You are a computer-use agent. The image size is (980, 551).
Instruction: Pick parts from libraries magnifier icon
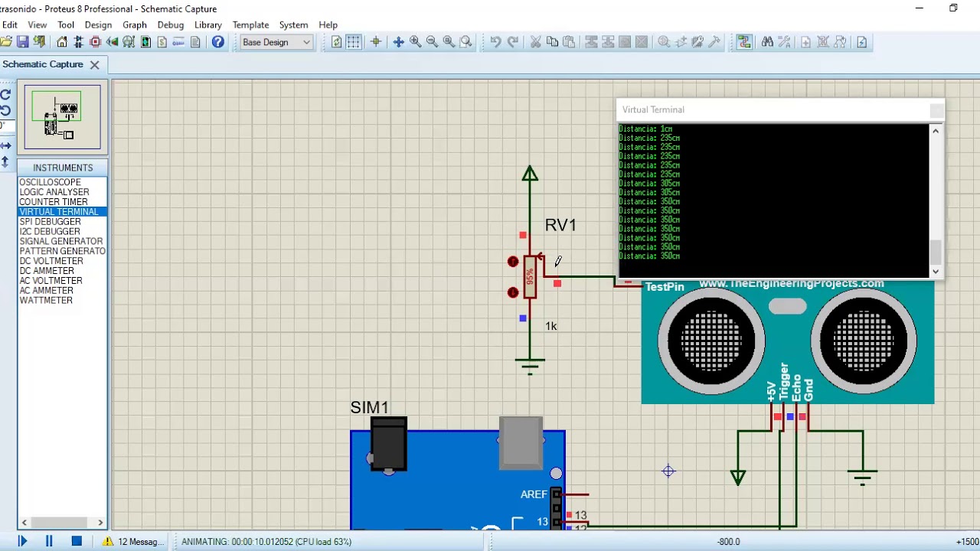[664, 42]
